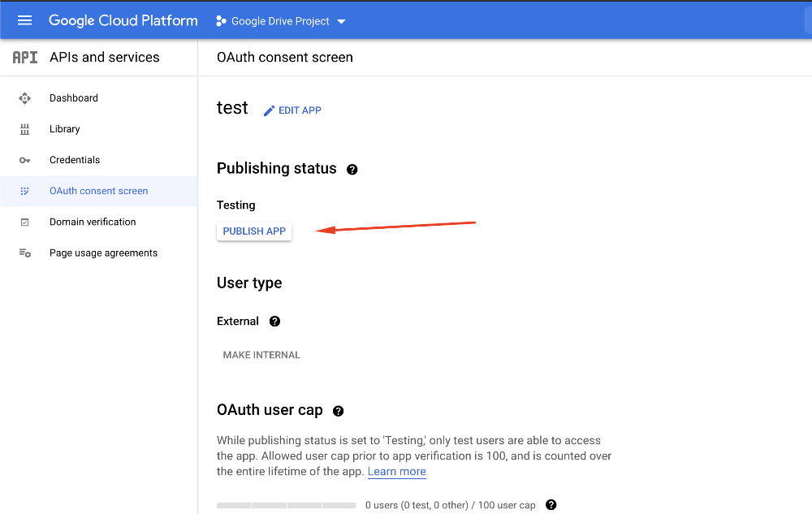
Task: Open the hamburger navigation menu
Action: (x=24, y=20)
